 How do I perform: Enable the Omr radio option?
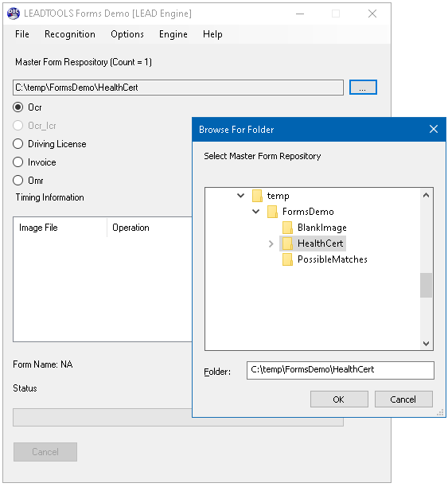tap(18, 180)
